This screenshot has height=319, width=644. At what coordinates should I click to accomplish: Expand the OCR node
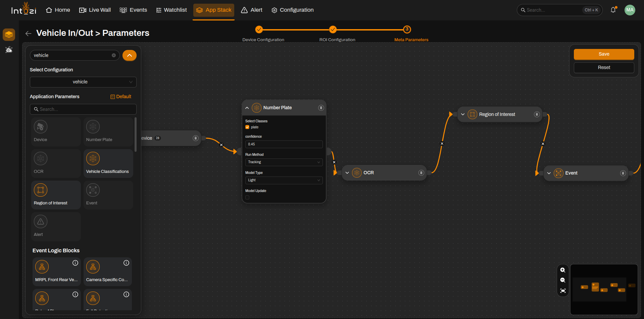[347, 173]
